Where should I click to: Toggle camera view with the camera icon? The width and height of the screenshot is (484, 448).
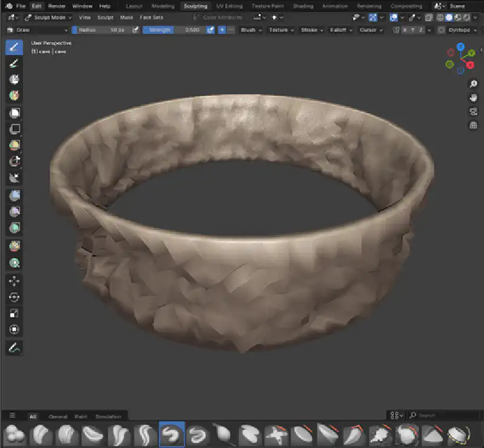[x=473, y=111]
